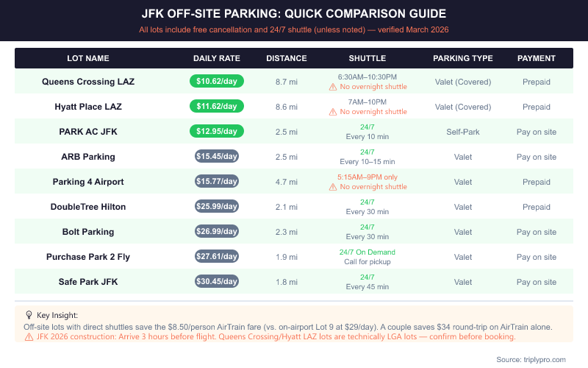The height and width of the screenshot is (368, 588).
Task: Click the $26.99/day badge for Bolt Parking
Action: (x=216, y=232)
